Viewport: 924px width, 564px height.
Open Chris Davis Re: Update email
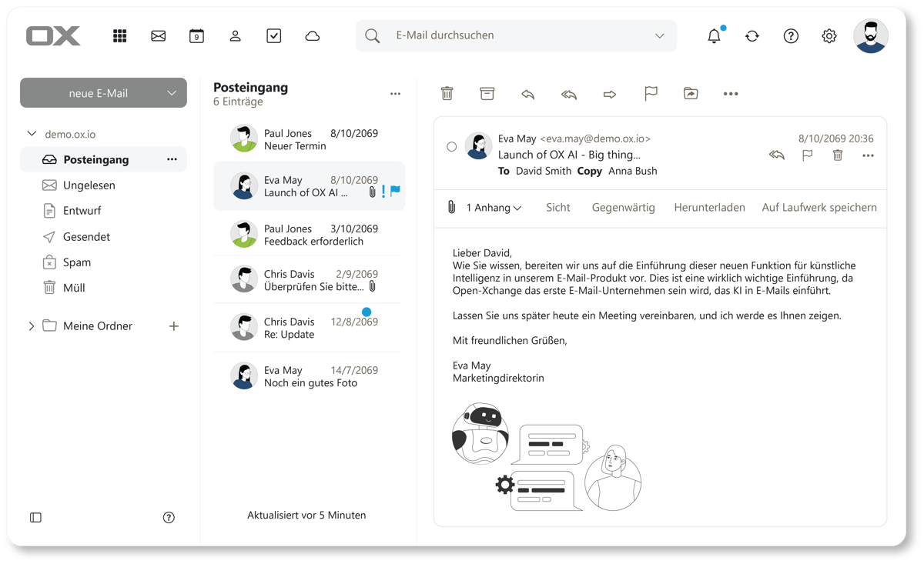[x=308, y=328]
